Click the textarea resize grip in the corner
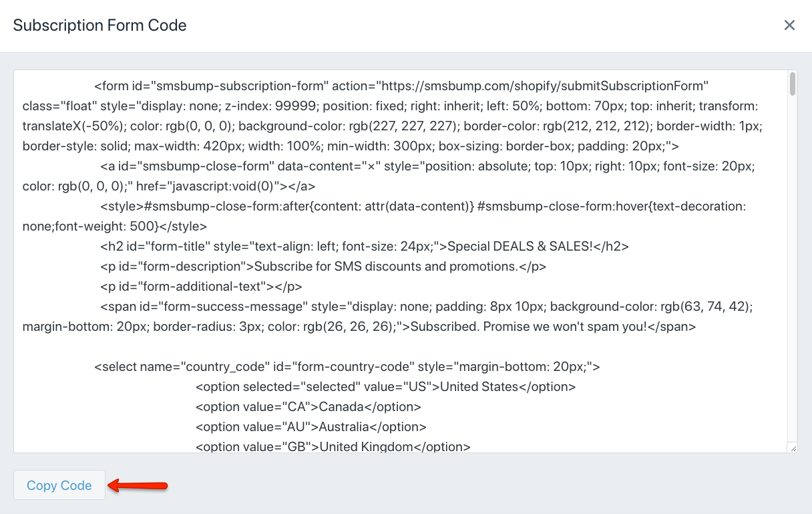The width and height of the screenshot is (812, 514). point(792,447)
